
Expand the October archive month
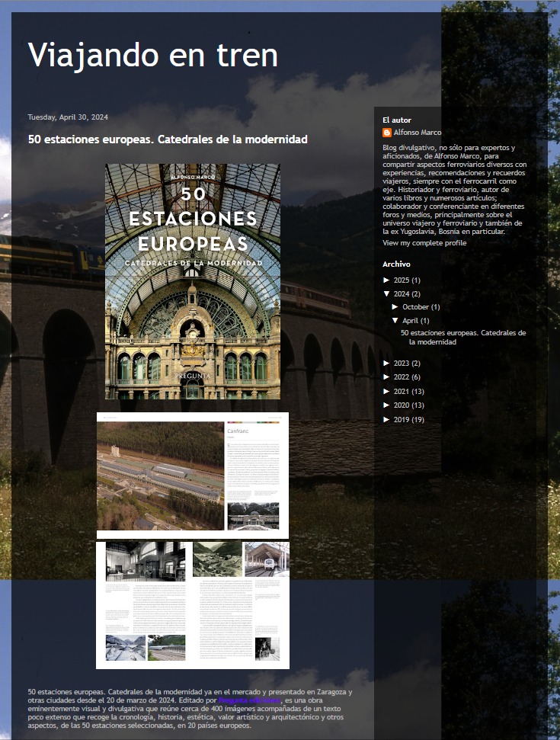(395, 307)
